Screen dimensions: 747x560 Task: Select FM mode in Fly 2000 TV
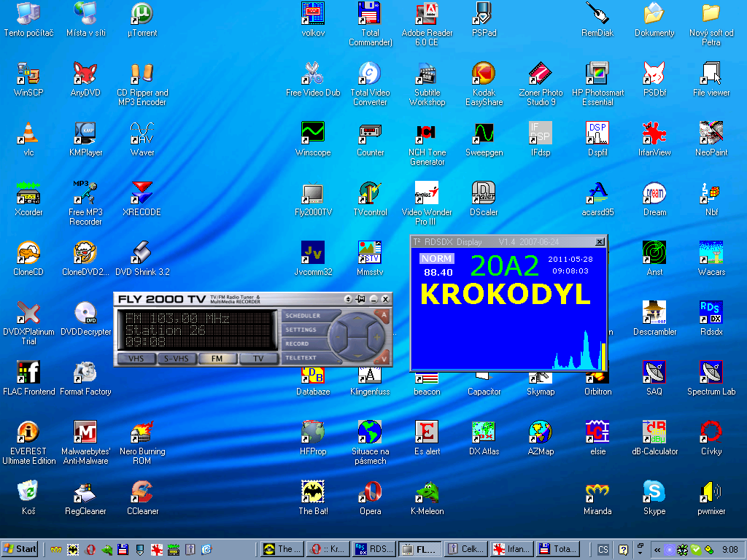(x=217, y=359)
